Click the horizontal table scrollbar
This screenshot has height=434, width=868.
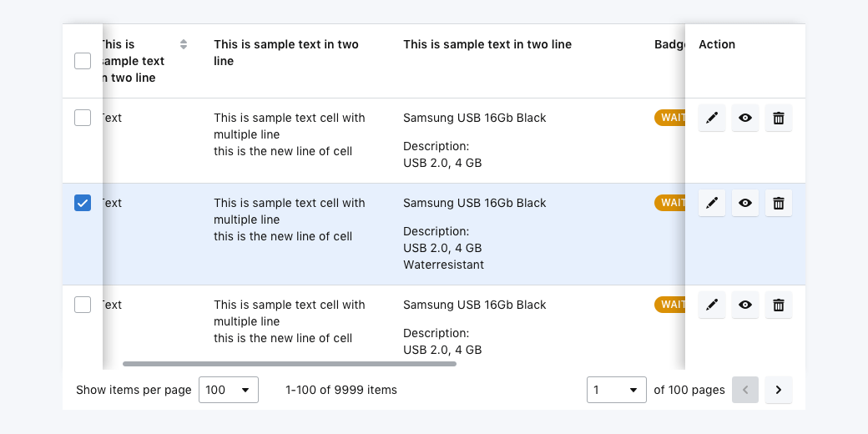tap(289, 364)
